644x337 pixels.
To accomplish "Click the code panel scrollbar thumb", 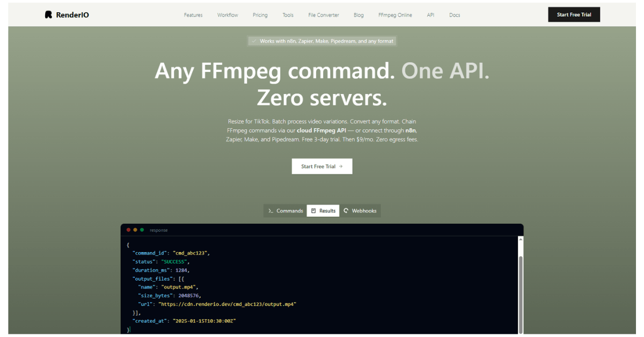I will [520, 294].
